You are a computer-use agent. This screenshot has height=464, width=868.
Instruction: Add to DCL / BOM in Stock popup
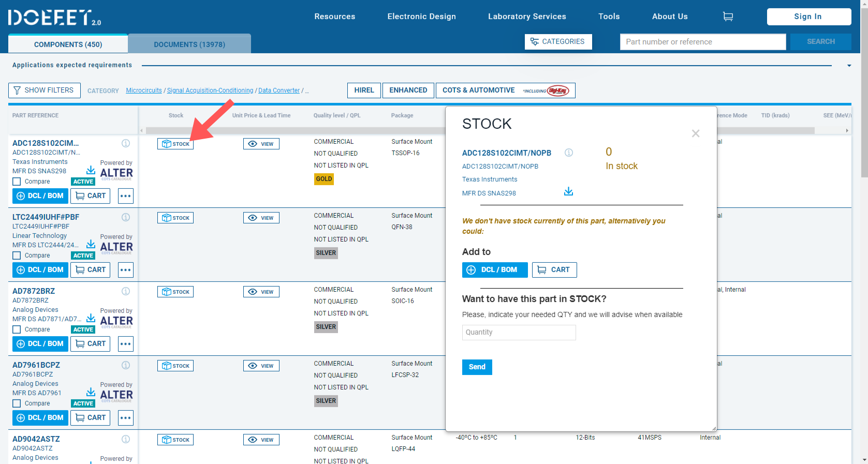[495, 270]
